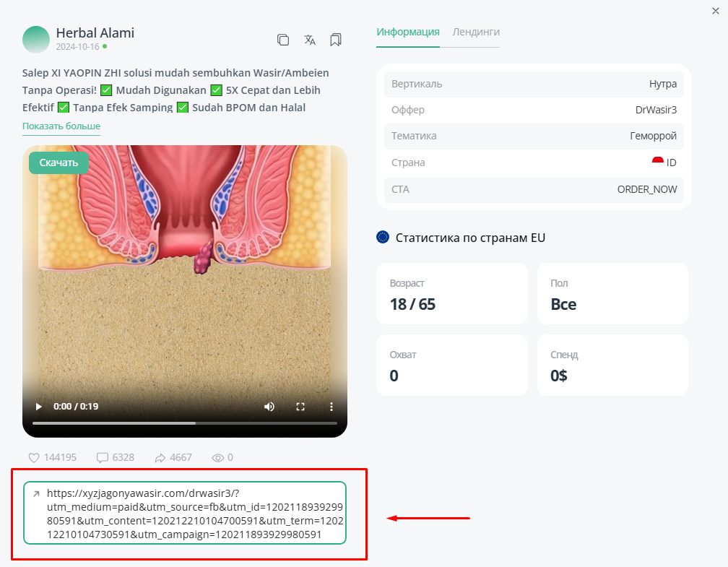Close the ad details panel

pos(716,11)
